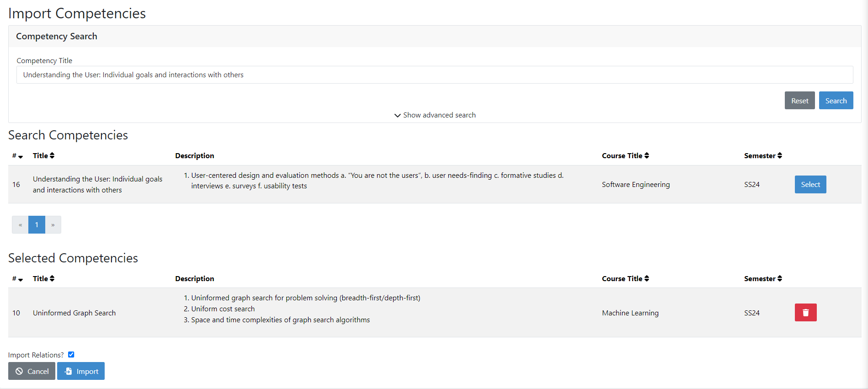Select the Understanding the User competency
The width and height of the screenshot is (868, 389).
click(x=810, y=185)
